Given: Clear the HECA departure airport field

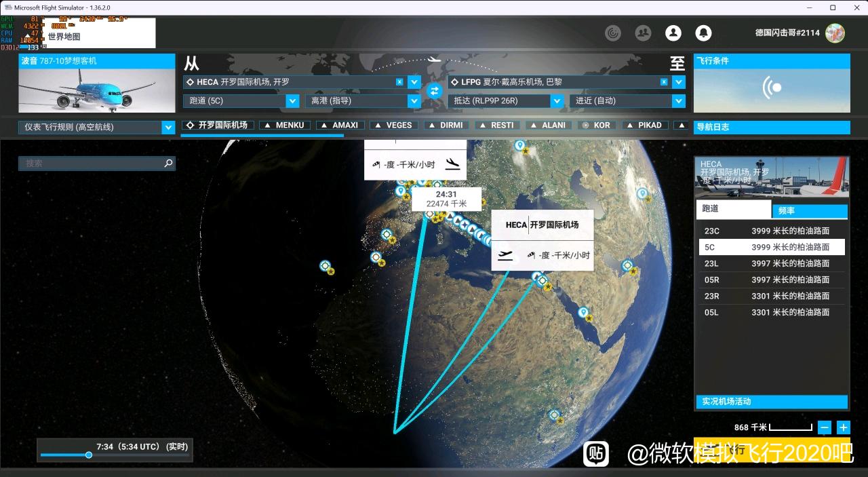Looking at the screenshot, I should [399, 82].
